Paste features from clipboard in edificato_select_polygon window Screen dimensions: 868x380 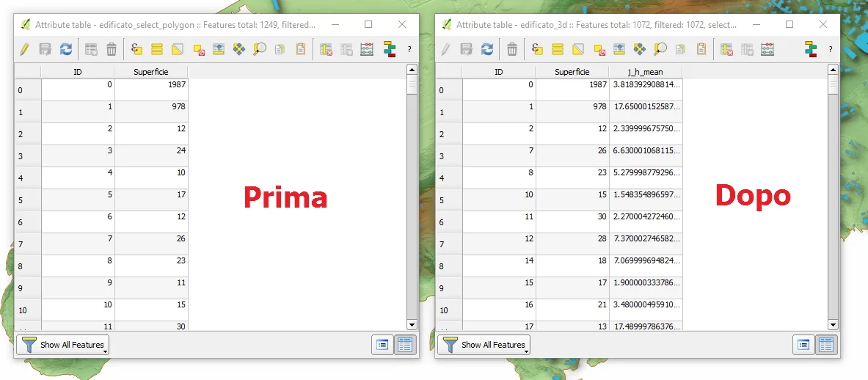(301, 49)
